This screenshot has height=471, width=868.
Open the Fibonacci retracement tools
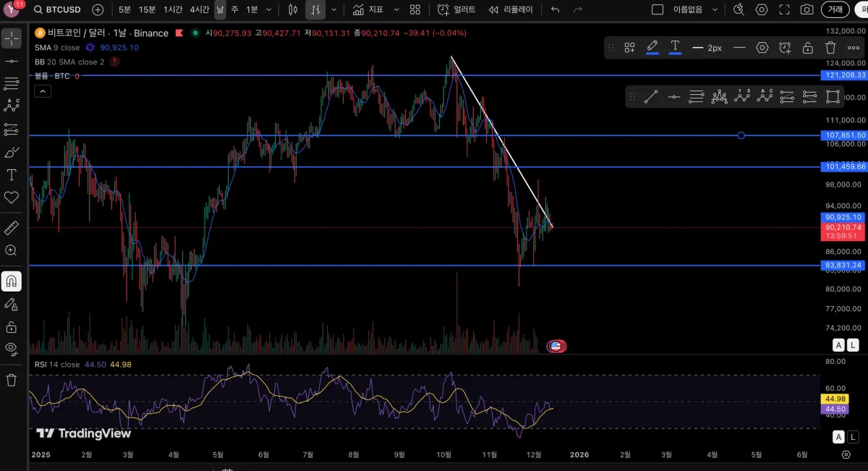pyautogui.click(x=12, y=83)
